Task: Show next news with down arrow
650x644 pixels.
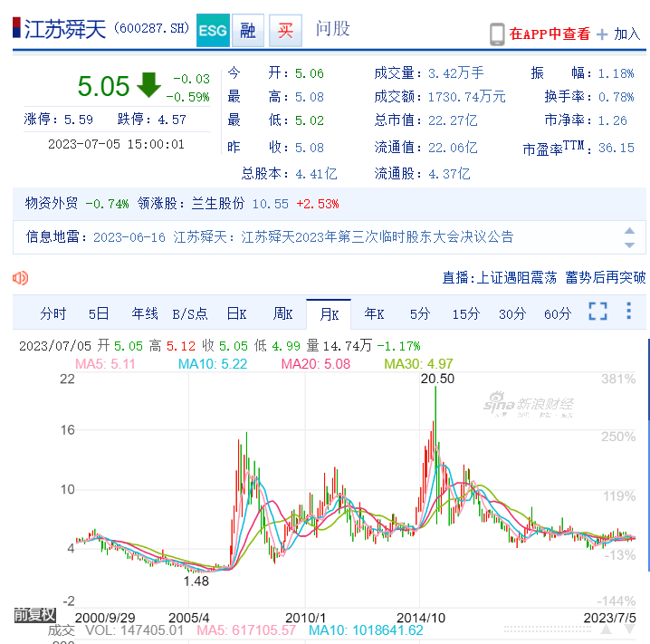Action: [x=629, y=245]
